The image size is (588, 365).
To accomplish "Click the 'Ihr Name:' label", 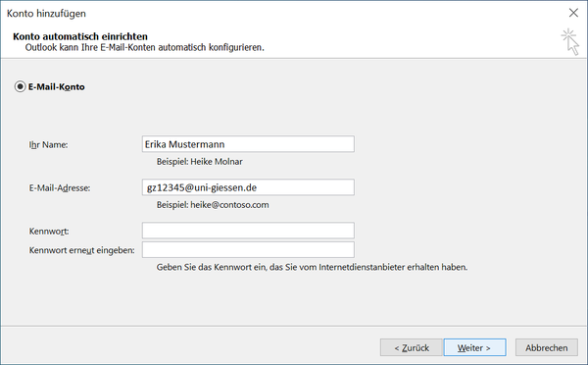I will coord(48,144).
